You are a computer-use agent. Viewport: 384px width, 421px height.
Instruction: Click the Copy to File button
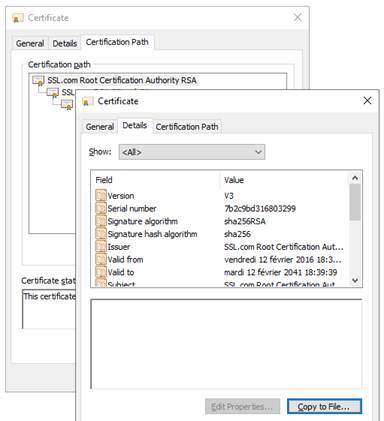(x=324, y=407)
